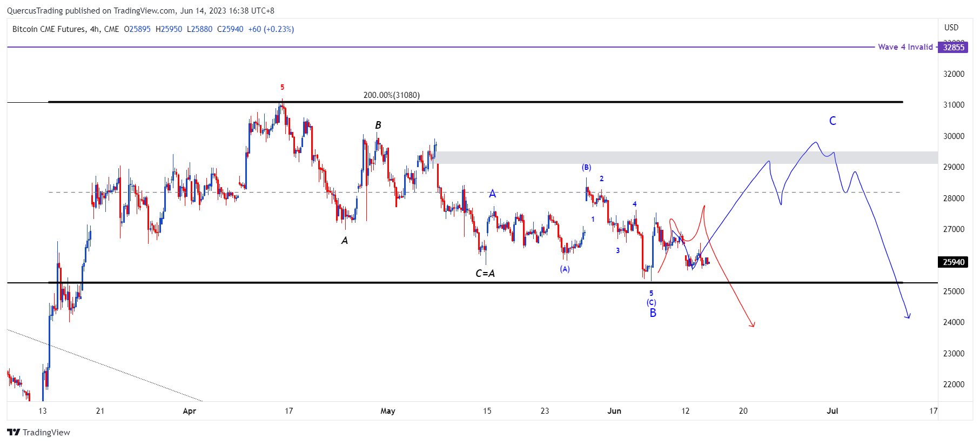Click the 27000 price axis label
This screenshot has height=444, width=980.
(954, 229)
